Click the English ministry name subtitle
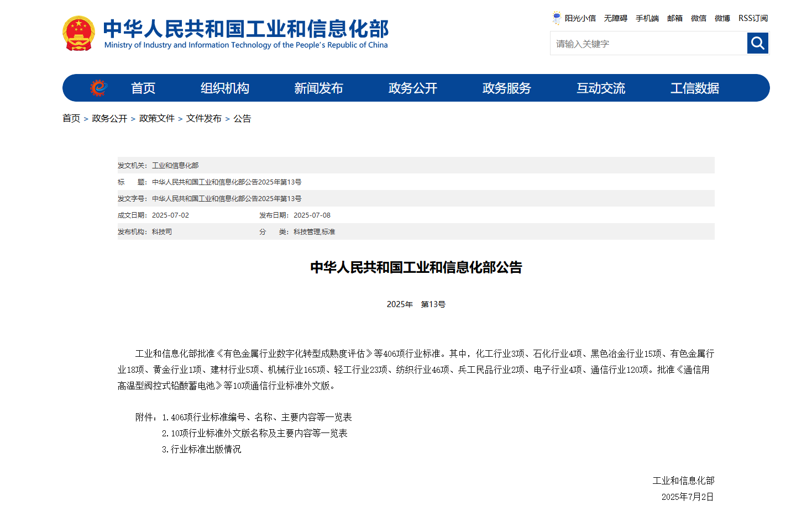812x517 pixels. click(246, 45)
